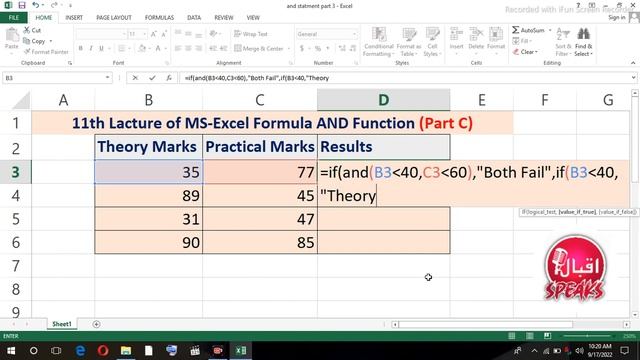Image resolution: width=640 pixels, height=360 pixels.
Task: Click inside the formula bar text
Action: 404,78
